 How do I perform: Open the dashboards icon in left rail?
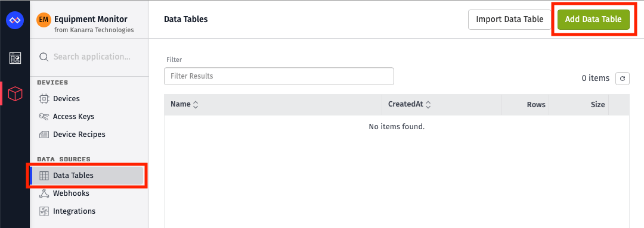point(15,58)
